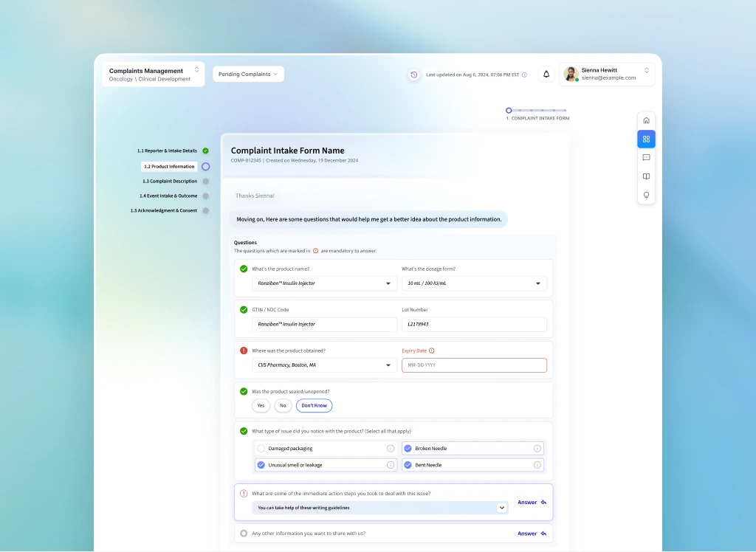The height and width of the screenshot is (552, 756).
Task: Select No for product sealed/unopened
Action: (x=283, y=405)
